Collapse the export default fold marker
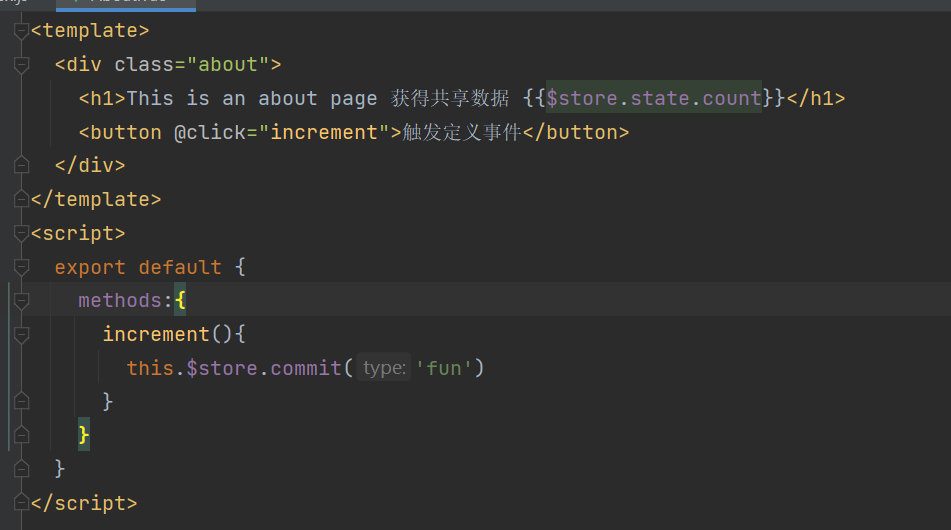 point(21,267)
